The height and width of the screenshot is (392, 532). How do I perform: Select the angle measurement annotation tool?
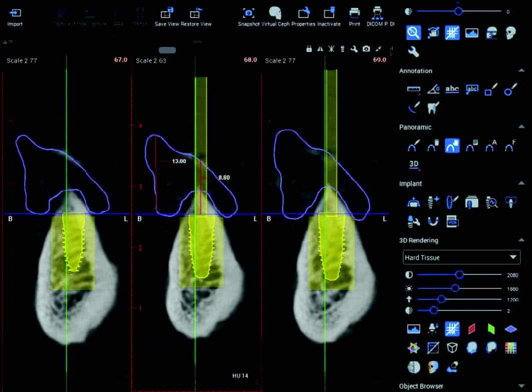(433, 90)
